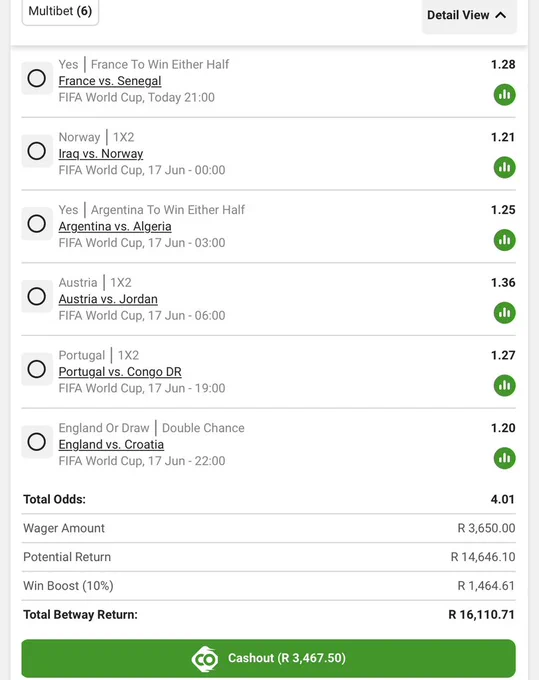Open stats icon for Argentina vs. Algeria
The image size is (539, 680).
click(x=504, y=240)
